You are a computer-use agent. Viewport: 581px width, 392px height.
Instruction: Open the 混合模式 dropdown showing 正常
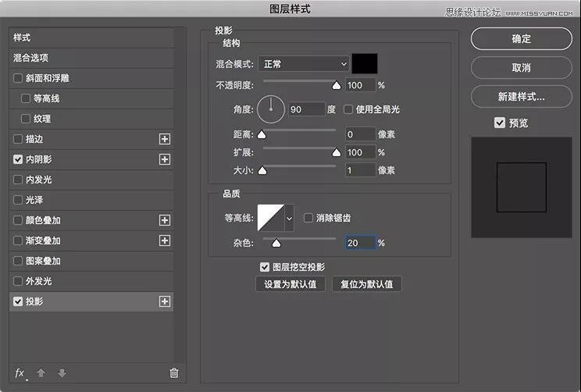(304, 64)
